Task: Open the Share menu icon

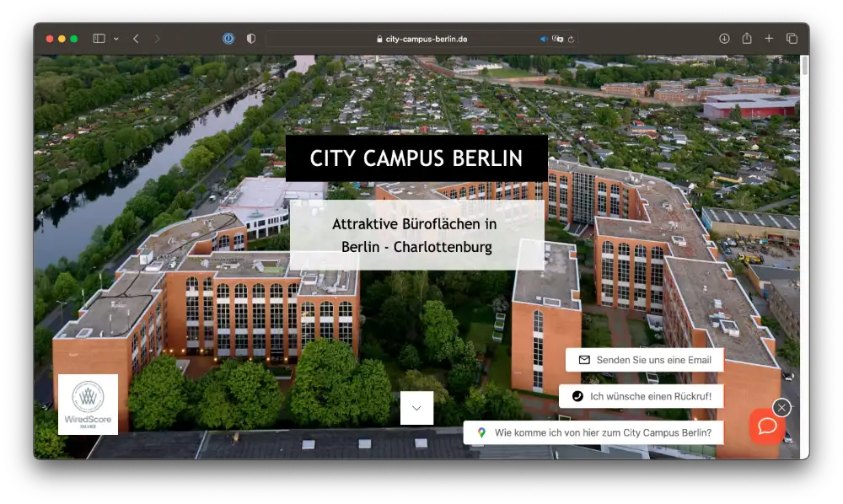Action: pos(747,39)
